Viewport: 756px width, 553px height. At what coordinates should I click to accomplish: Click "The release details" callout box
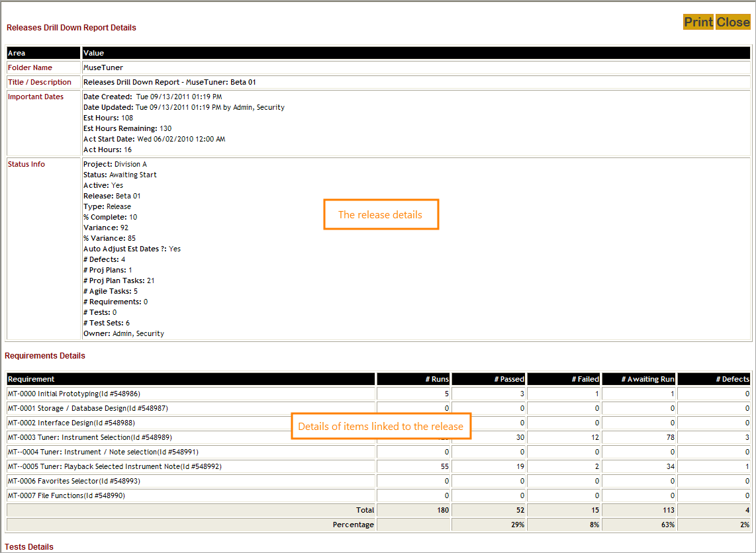click(381, 214)
